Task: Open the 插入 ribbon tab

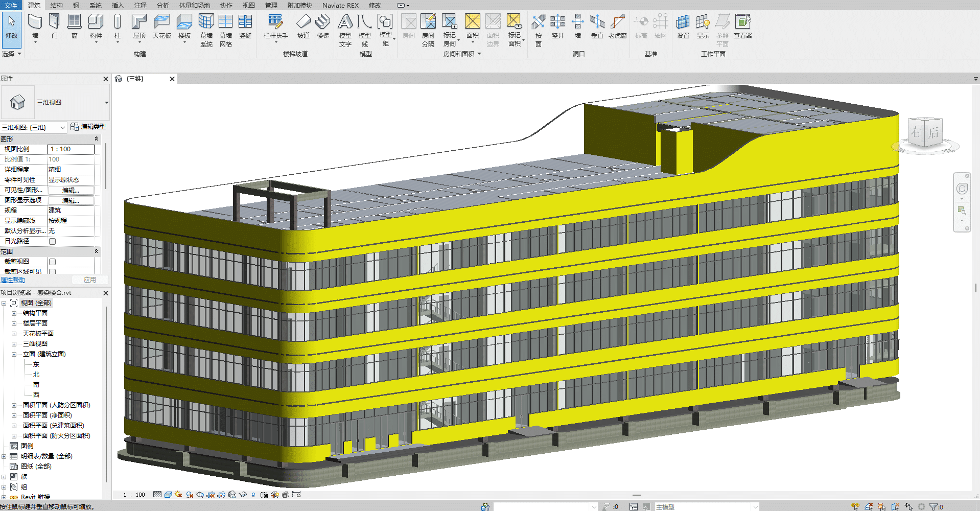Action: pyautogui.click(x=118, y=6)
